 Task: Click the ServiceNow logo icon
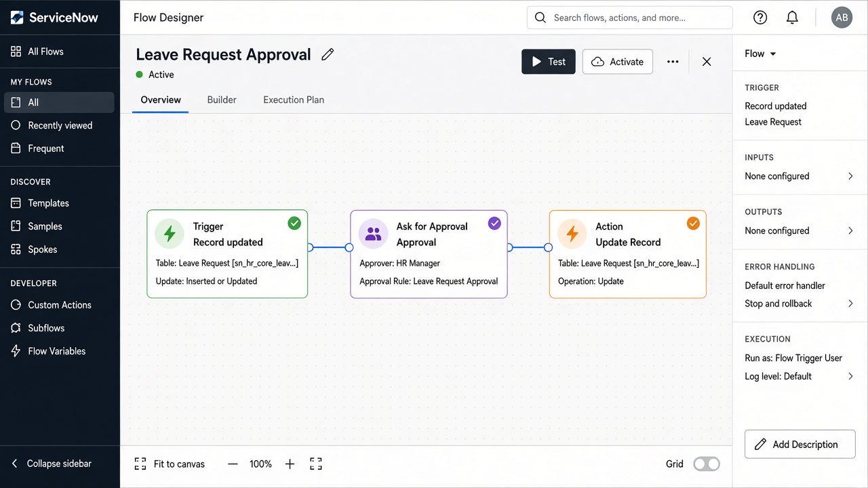(x=17, y=18)
